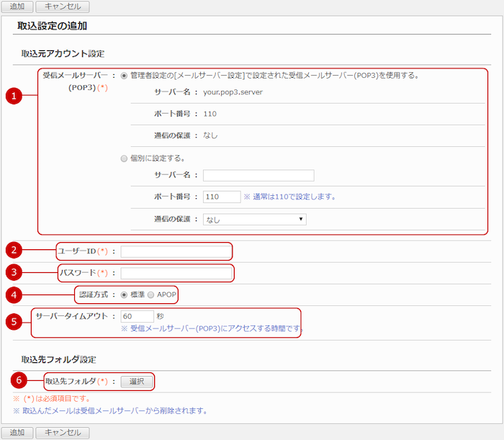Select 標準 authentication method

125,295
